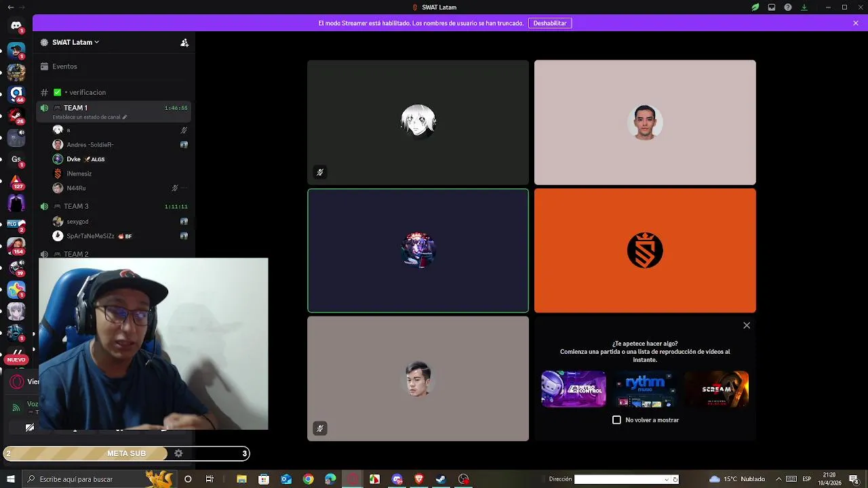
Task: Launch the Retro Control activity thumbnail
Action: (x=574, y=389)
